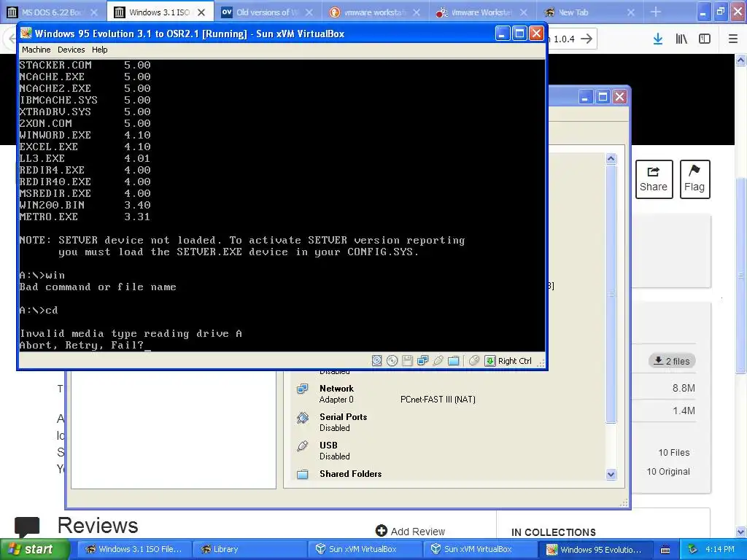747x560 pixels.
Task: Click the floppy disk icon in VM status bar
Action: click(407, 361)
